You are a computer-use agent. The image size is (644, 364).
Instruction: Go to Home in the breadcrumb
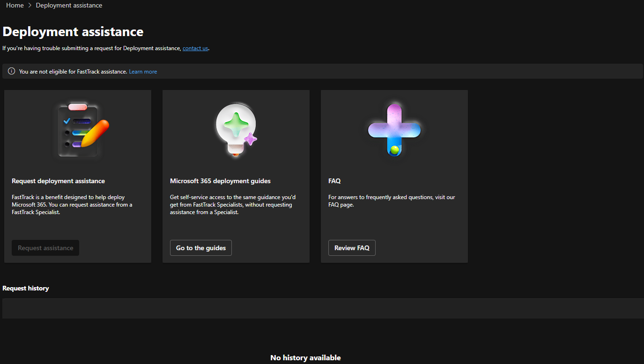(15, 6)
